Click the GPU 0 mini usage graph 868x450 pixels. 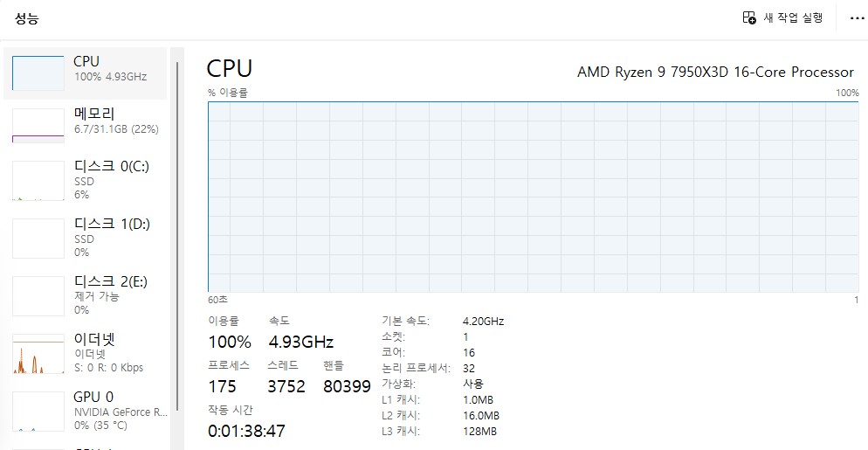coord(38,412)
